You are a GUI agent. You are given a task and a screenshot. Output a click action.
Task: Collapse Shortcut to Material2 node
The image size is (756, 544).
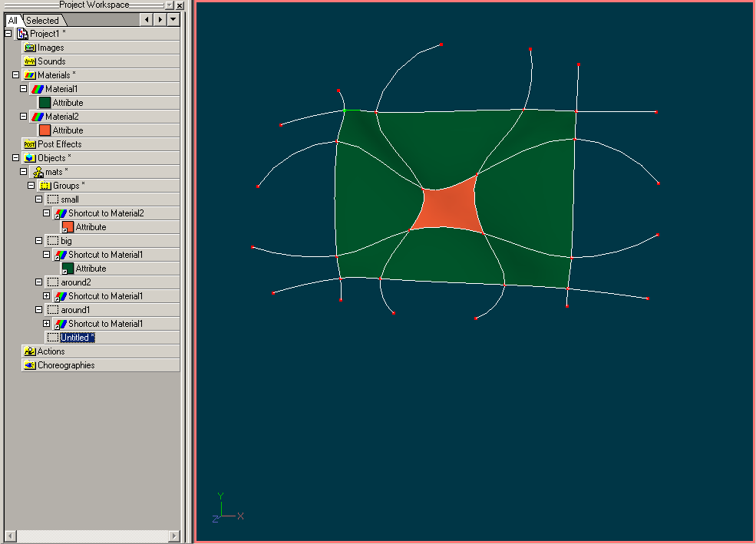47,213
